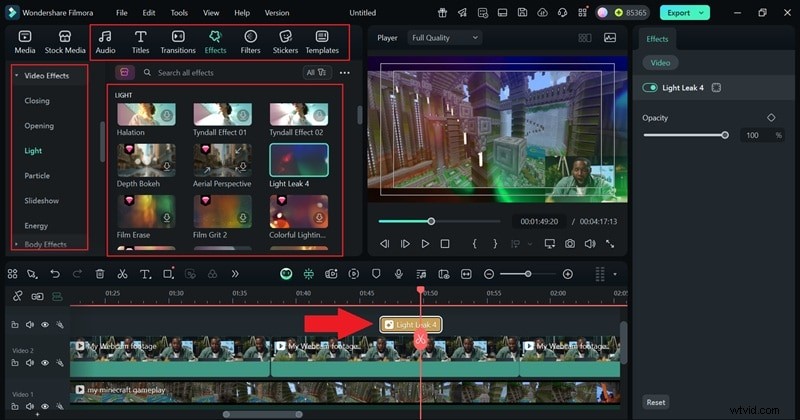Mute the Video 2 track speaker
The image size is (800, 420).
(x=30, y=363)
